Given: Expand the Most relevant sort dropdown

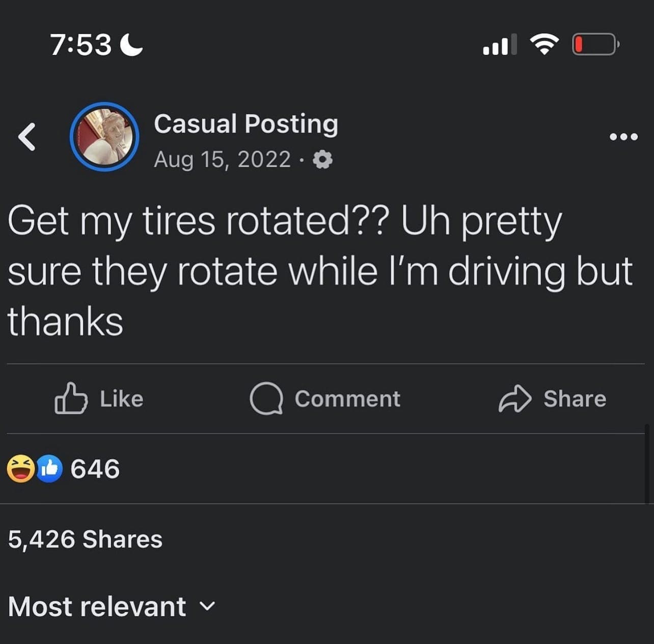Looking at the screenshot, I should click(x=97, y=606).
